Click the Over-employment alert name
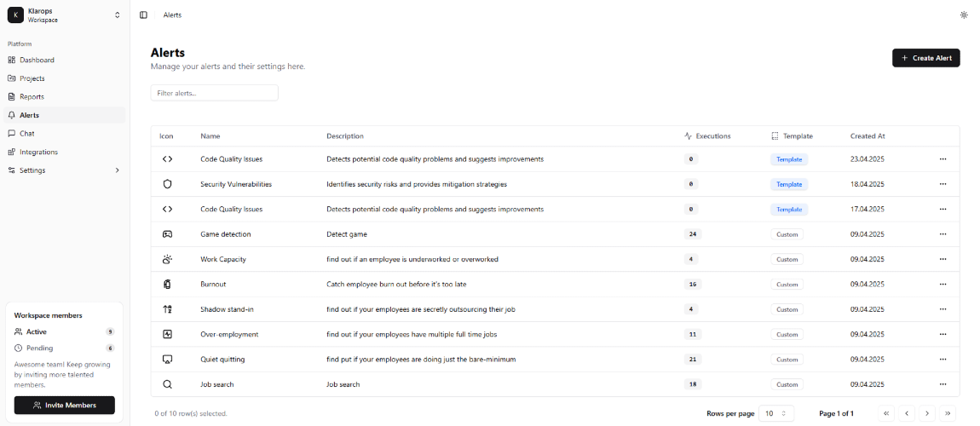 click(229, 334)
